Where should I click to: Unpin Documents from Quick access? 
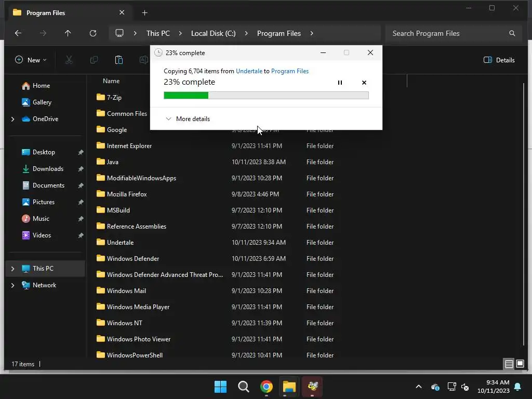coord(81,185)
